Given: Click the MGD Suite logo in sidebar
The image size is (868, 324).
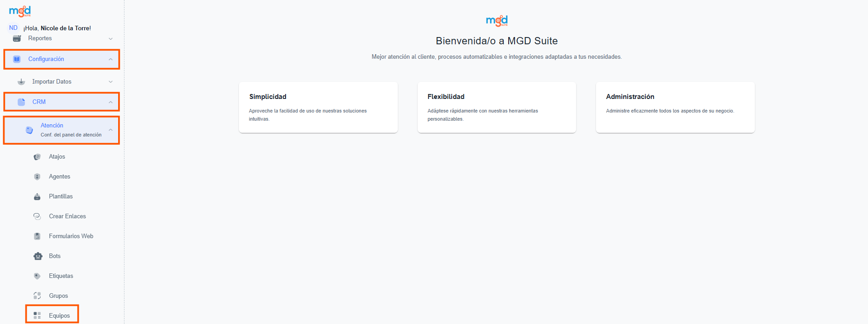Looking at the screenshot, I should tap(20, 11).
